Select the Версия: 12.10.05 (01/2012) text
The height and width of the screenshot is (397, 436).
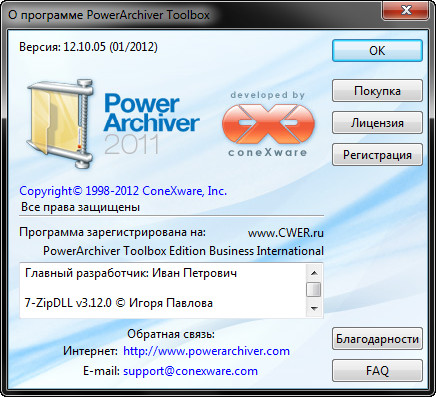tap(88, 47)
